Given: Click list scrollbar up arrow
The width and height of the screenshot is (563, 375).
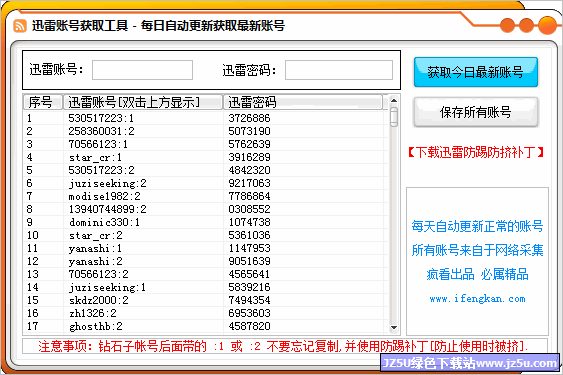Looking at the screenshot, I should (394, 100).
